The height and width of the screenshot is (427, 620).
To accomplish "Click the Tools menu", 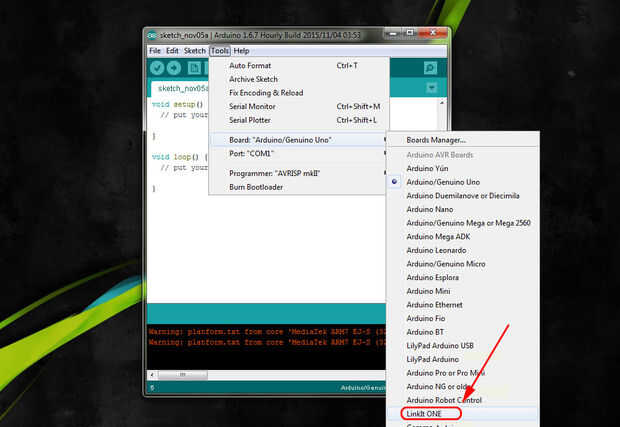I will point(219,51).
